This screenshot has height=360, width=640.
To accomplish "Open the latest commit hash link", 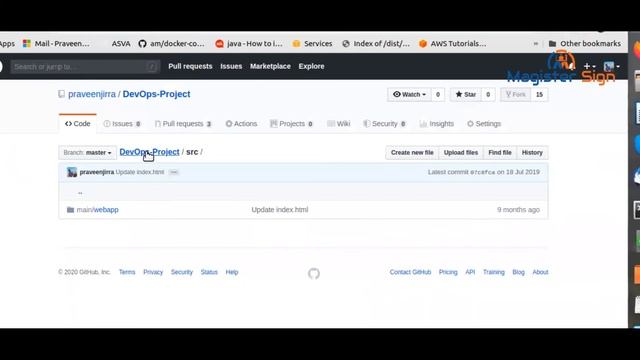I will 482,172.
